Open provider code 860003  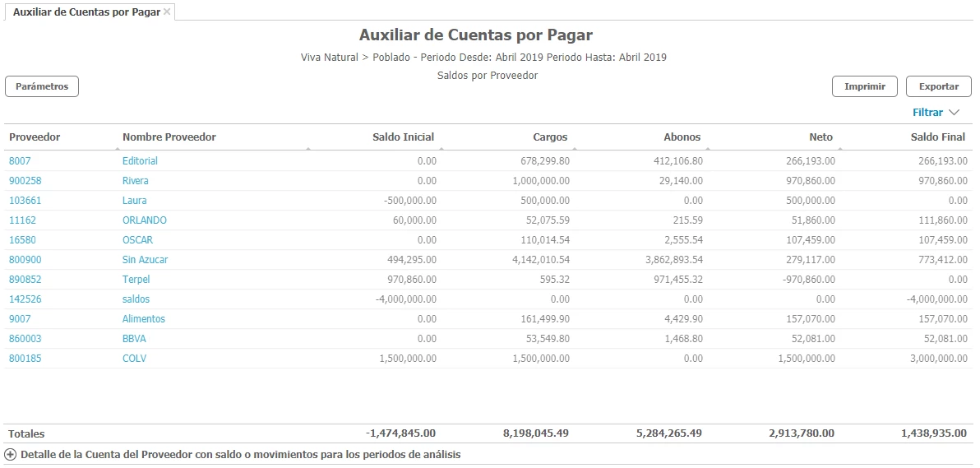[25, 339]
